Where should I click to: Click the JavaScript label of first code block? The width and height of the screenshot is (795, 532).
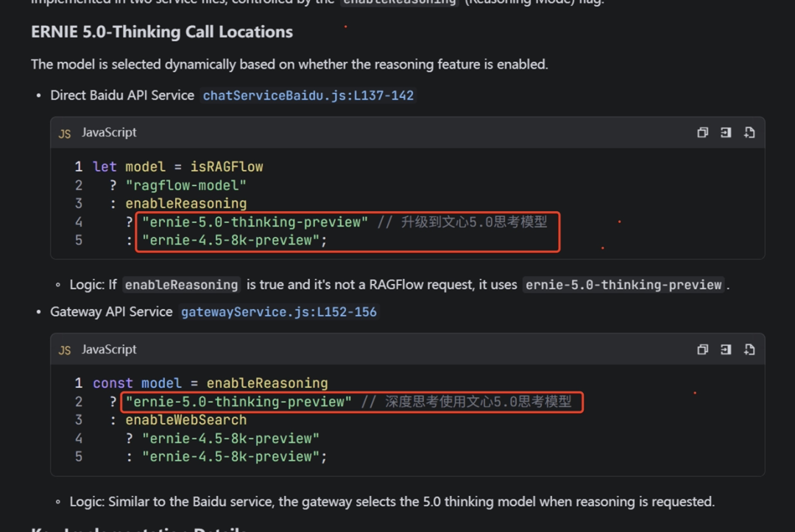point(109,132)
